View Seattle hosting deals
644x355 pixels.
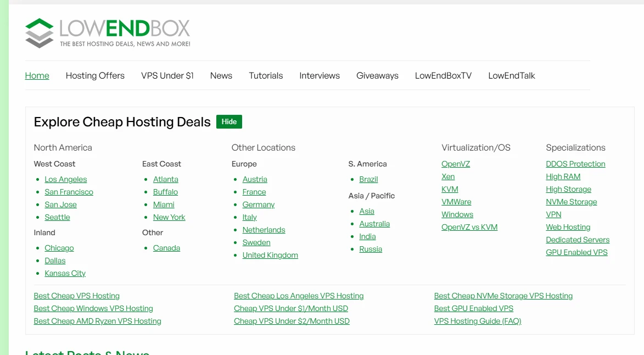(x=57, y=217)
